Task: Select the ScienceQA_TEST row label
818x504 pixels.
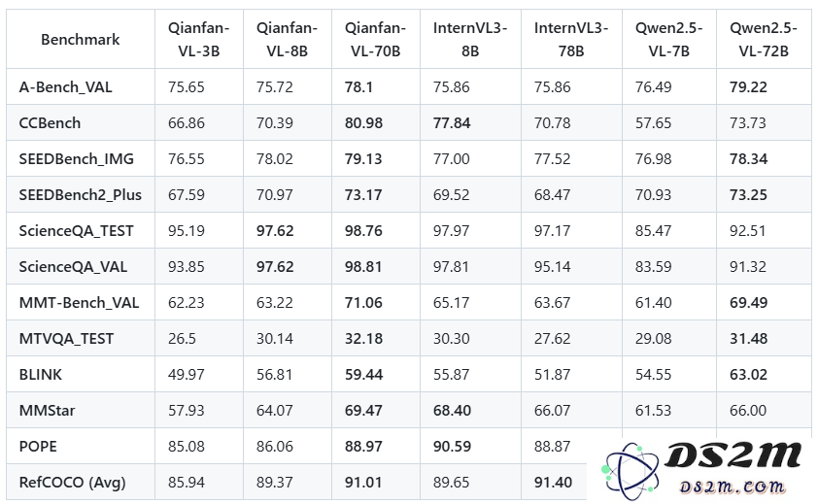Action: [77, 230]
